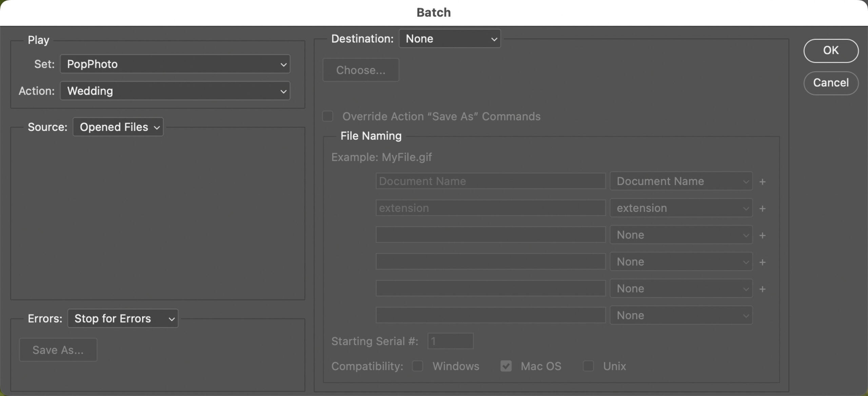
Task: Open the fourth file naming dropdown set to None
Action: coord(681,261)
